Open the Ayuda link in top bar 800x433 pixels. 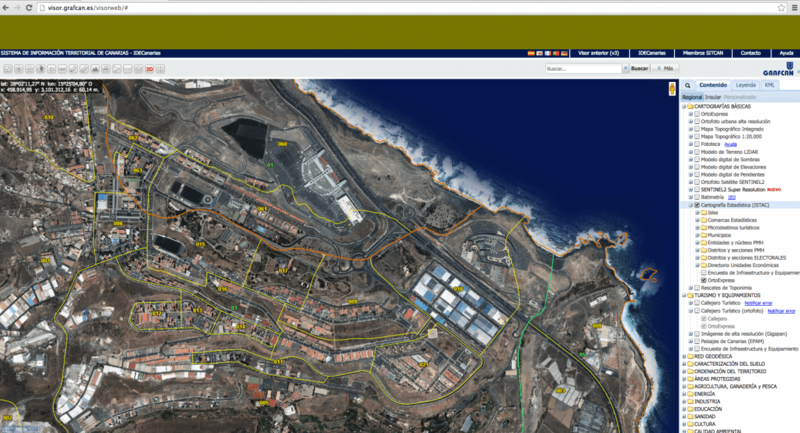786,52
